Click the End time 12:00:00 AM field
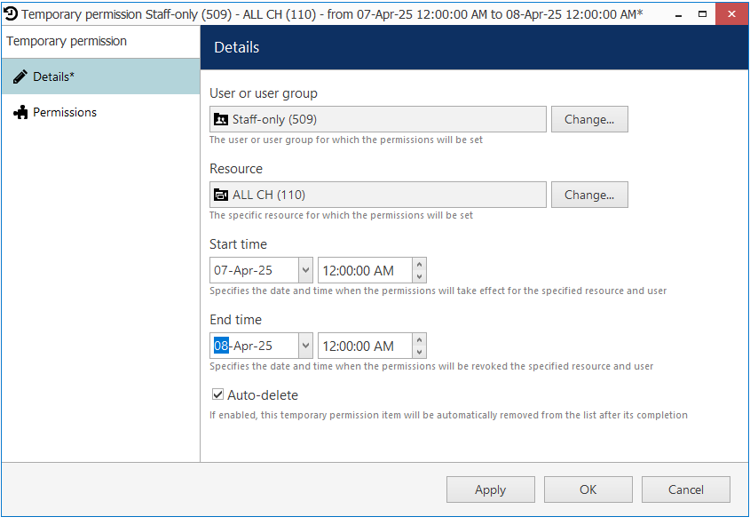Image resolution: width=750 pixels, height=518 pixels. [365, 345]
